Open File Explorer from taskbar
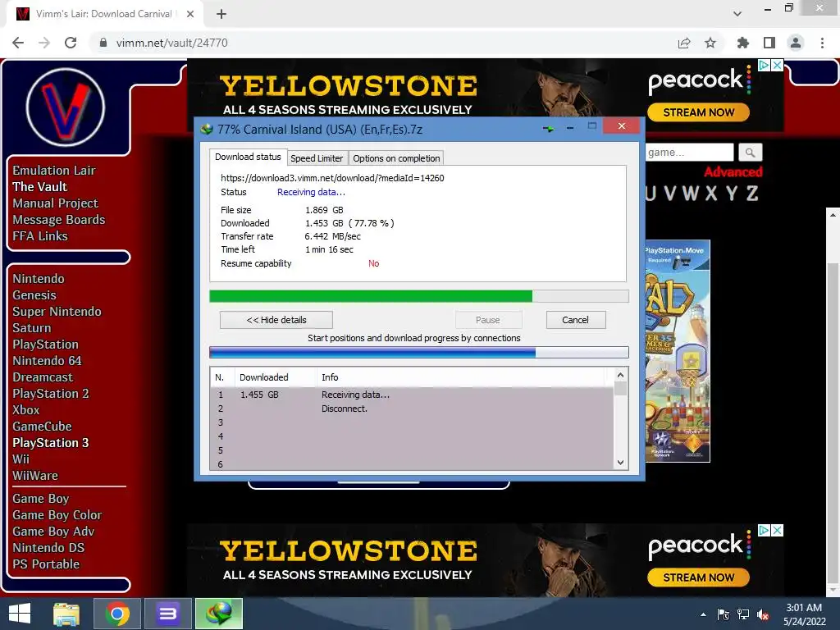 [x=66, y=614]
